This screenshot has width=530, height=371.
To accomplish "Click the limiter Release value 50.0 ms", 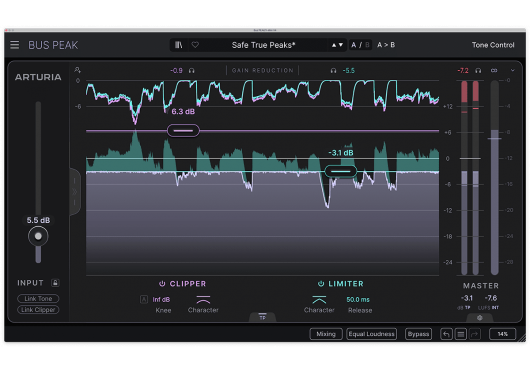I will [x=358, y=300].
